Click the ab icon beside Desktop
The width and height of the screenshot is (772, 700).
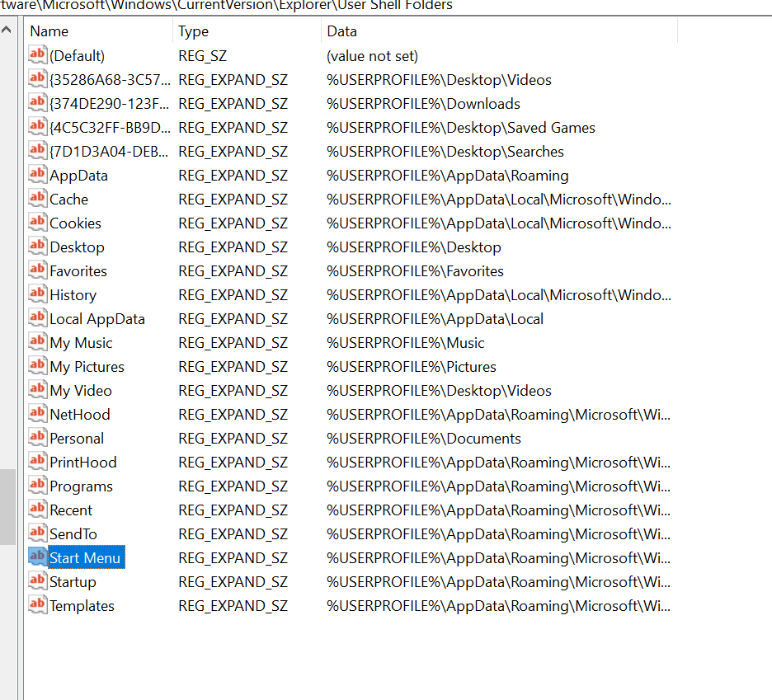point(37,247)
